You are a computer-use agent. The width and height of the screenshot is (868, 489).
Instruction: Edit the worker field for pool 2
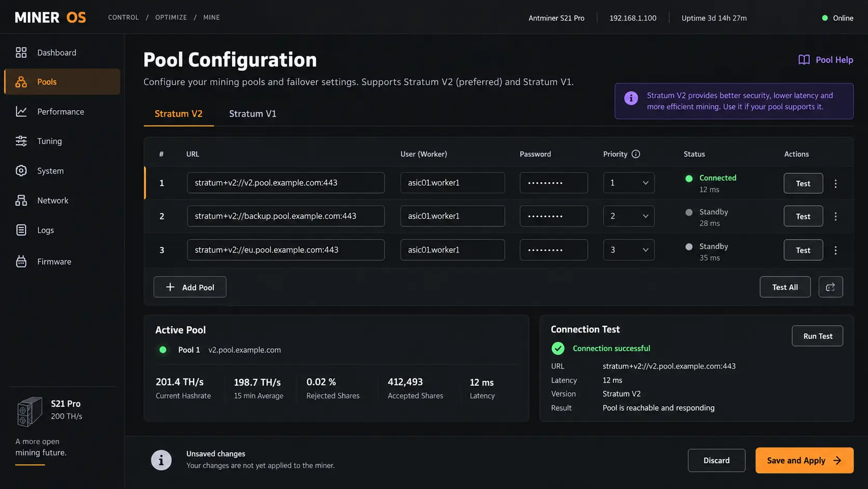tap(452, 216)
